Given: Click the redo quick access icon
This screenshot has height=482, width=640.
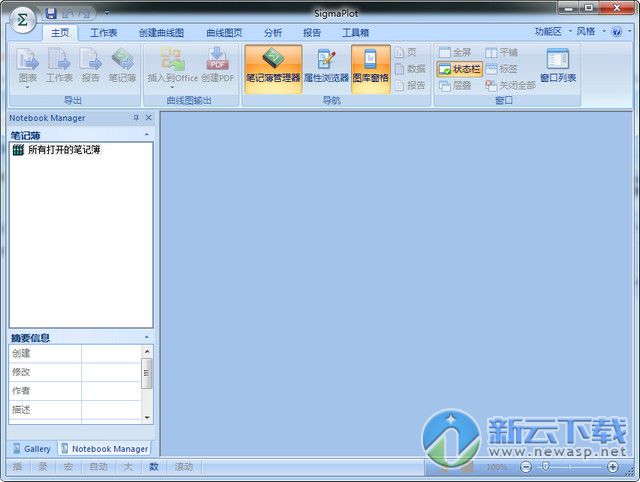Looking at the screenshot, I should 84,13.
